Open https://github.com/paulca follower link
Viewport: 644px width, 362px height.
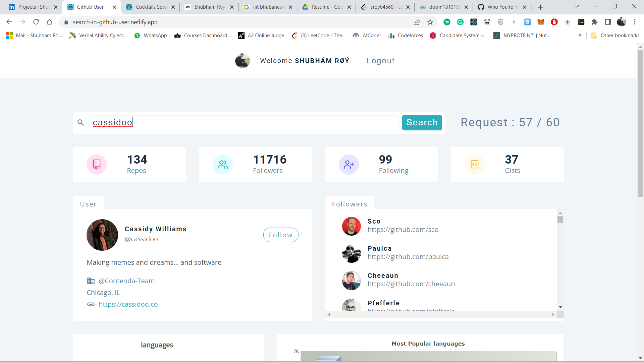click(408, 257)
